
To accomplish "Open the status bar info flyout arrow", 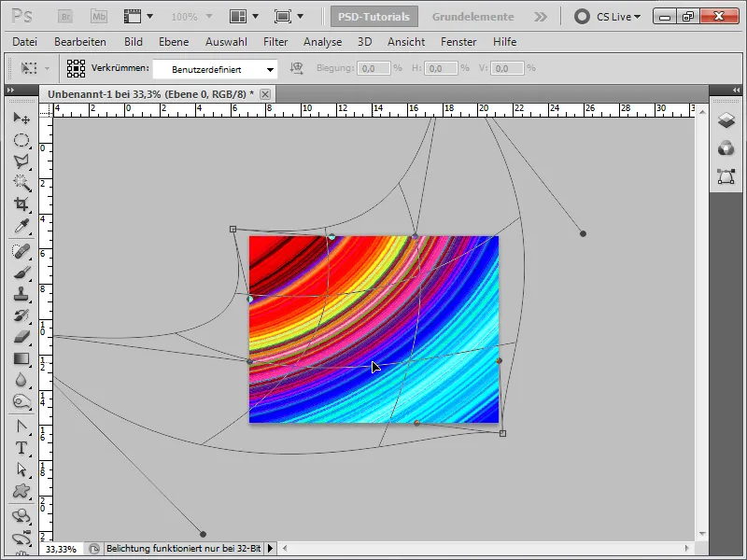I will pos(270,549).
